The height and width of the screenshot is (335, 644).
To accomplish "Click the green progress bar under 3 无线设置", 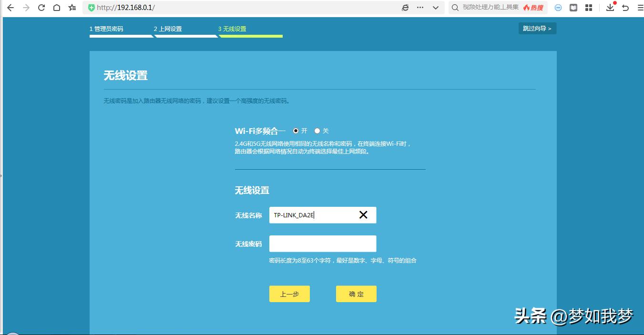I will point(250,36).
